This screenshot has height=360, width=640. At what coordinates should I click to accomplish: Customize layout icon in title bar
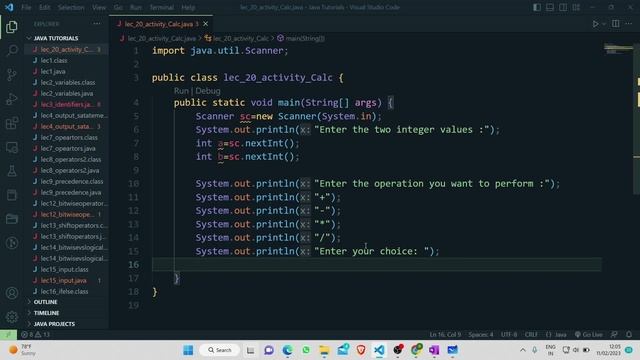coord(576,7)
